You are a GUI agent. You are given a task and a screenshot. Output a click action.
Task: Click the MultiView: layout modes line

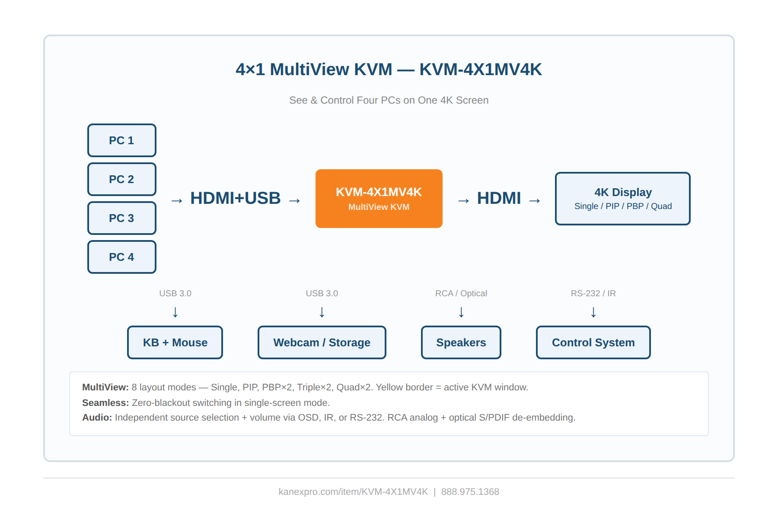[x=305, y=387]
